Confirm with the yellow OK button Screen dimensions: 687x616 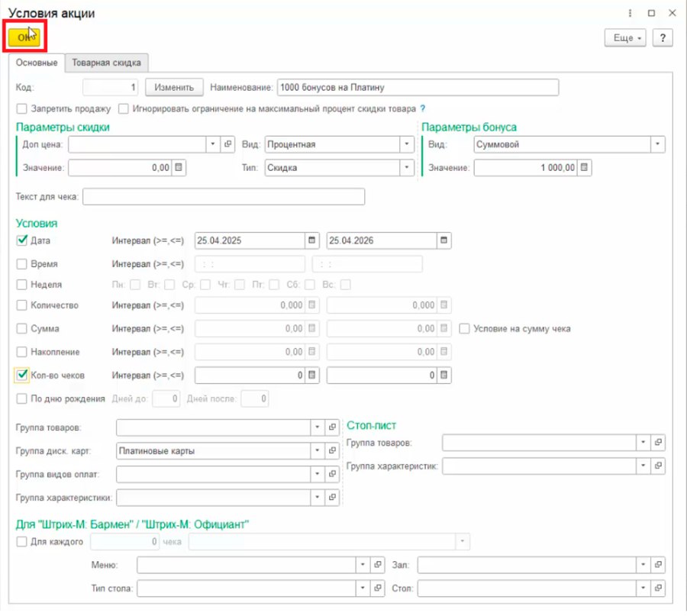point(24,37)
